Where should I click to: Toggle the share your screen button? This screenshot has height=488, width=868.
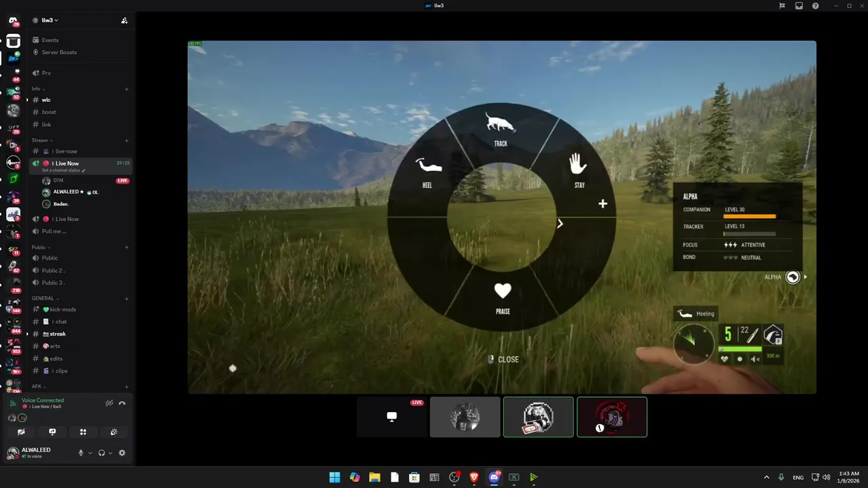52,432
